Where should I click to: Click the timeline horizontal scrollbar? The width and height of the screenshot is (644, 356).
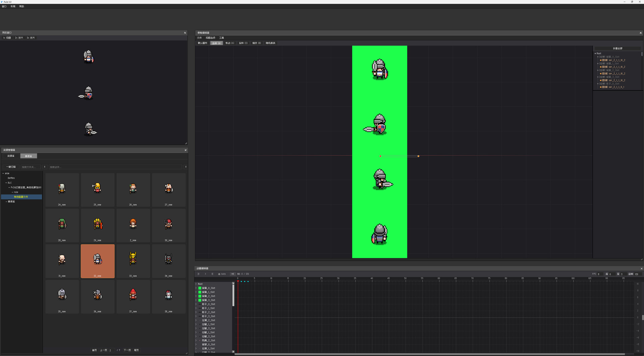[429, 354]
